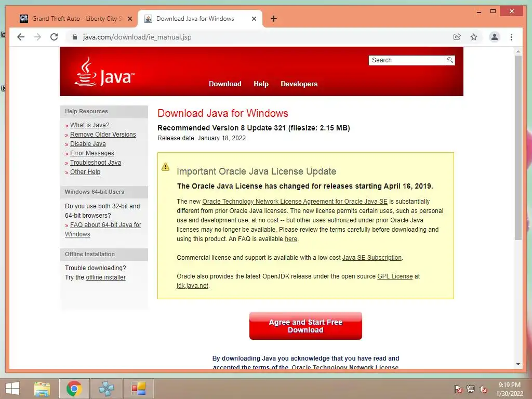Click the Agree and Start Free Download button
The width and height of the screenshot is (532, 399).
[x=305, y=326]
